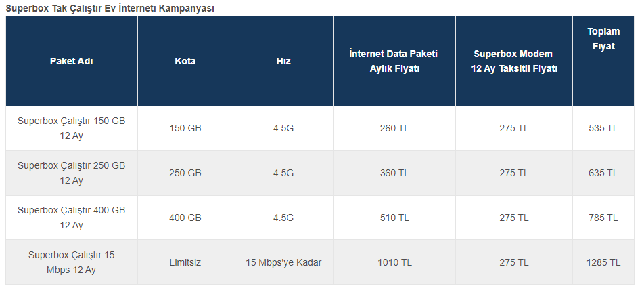Select the 510 TL monthly price cell

[x=394, y=218]
